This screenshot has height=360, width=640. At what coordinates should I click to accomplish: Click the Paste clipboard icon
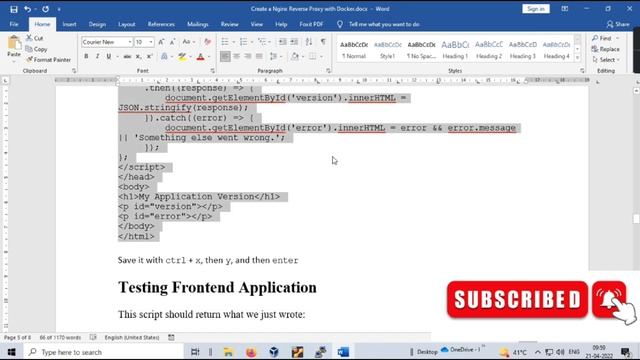click(x=13, y=43)
